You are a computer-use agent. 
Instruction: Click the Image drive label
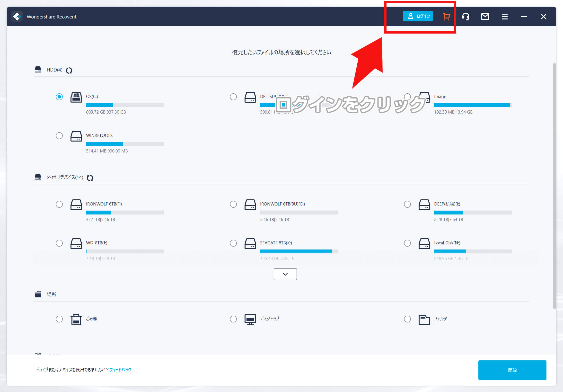[440, 97]
